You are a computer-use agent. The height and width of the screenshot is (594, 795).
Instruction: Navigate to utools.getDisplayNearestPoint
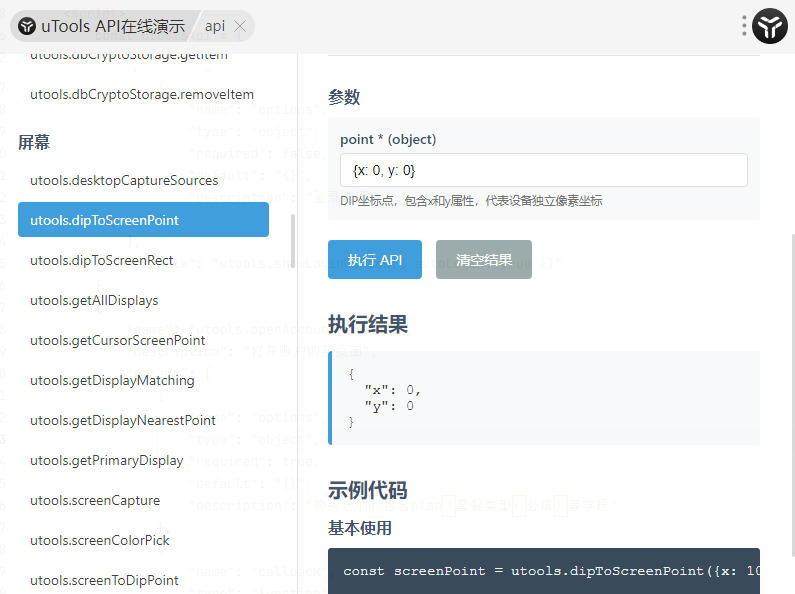coord(123,420)
